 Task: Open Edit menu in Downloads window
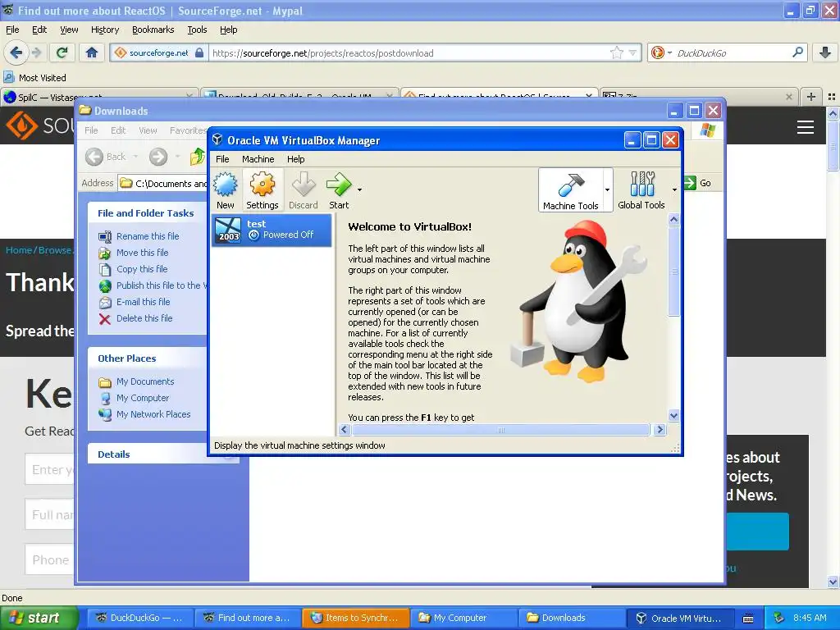tap(118, 130)
